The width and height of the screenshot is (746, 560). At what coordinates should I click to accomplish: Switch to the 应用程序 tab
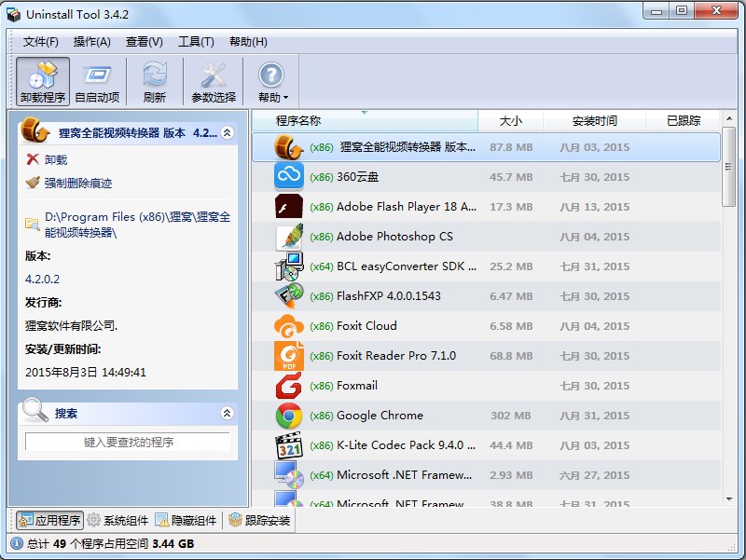pyautogui.click(x=50, y=521)
